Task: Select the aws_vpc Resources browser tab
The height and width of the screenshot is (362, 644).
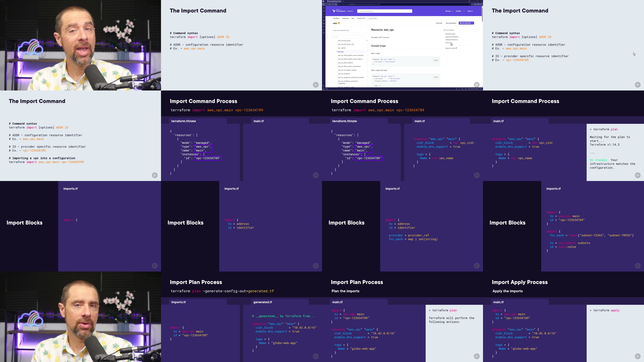Action: tap(334, 1)
